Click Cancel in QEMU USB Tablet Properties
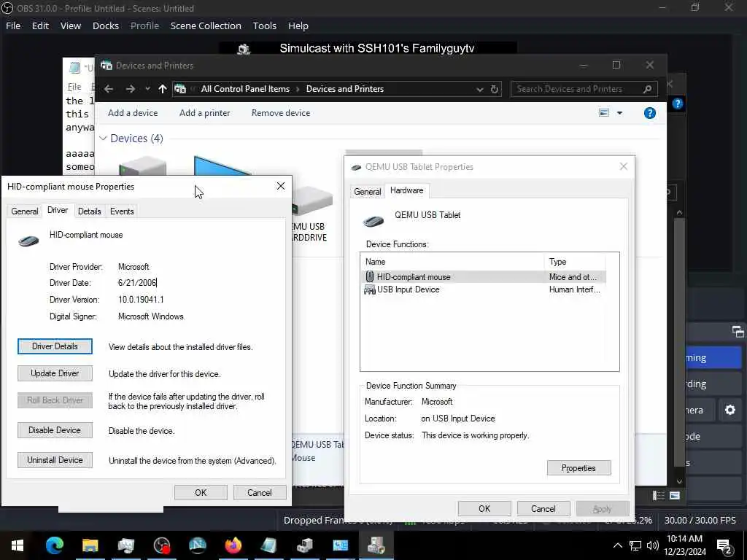The image size is (747, 560). [x=543, y=508]
